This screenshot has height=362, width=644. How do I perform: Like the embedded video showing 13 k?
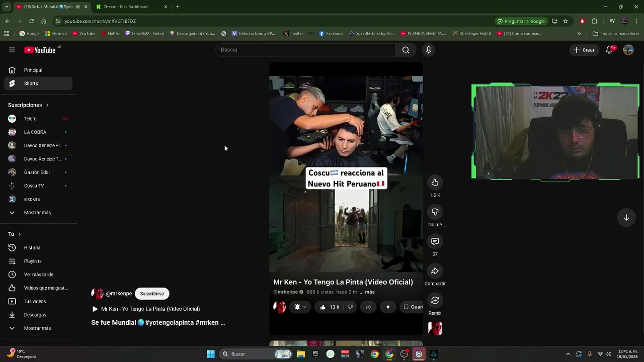pos(329,307)
